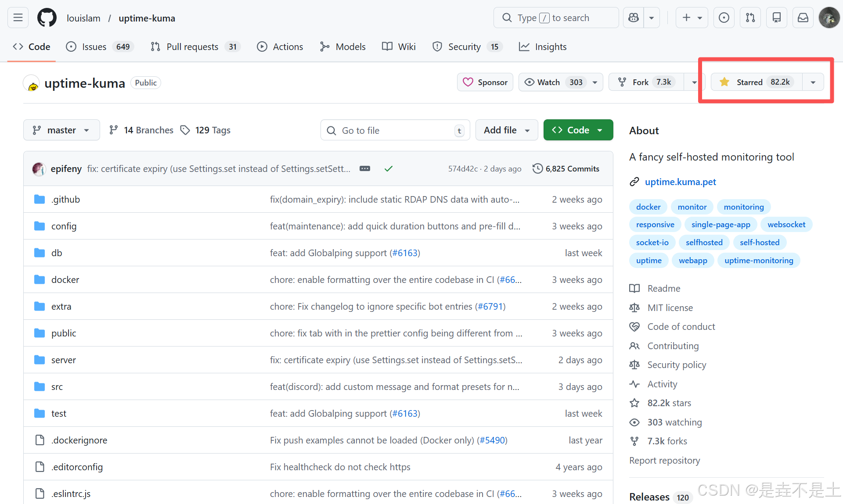Open the pull requests icon in header
The height and width of the screenshot is (504, 843).
(750, 18)
